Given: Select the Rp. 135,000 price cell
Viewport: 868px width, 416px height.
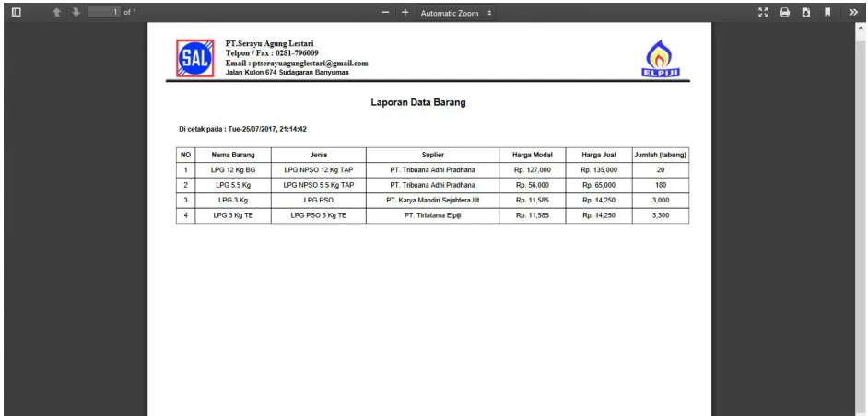Looking at the screenshot, I should tap(599, 170).
